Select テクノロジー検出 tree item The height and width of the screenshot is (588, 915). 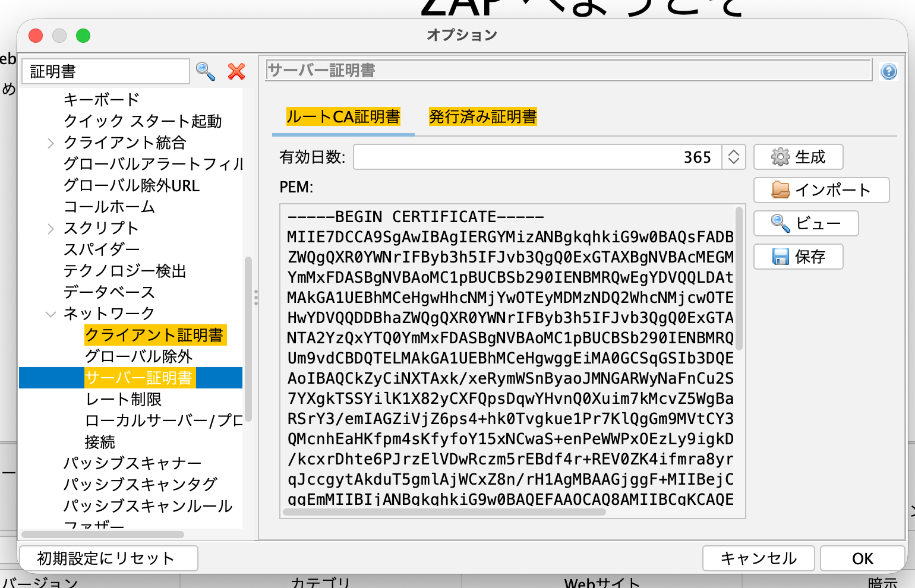coord(125,271)
